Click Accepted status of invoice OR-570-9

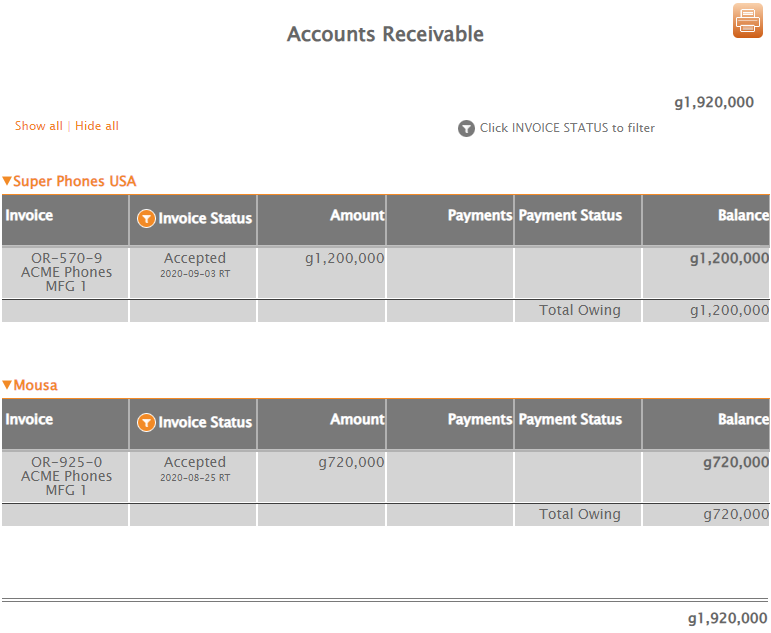[x=195, y=258]
